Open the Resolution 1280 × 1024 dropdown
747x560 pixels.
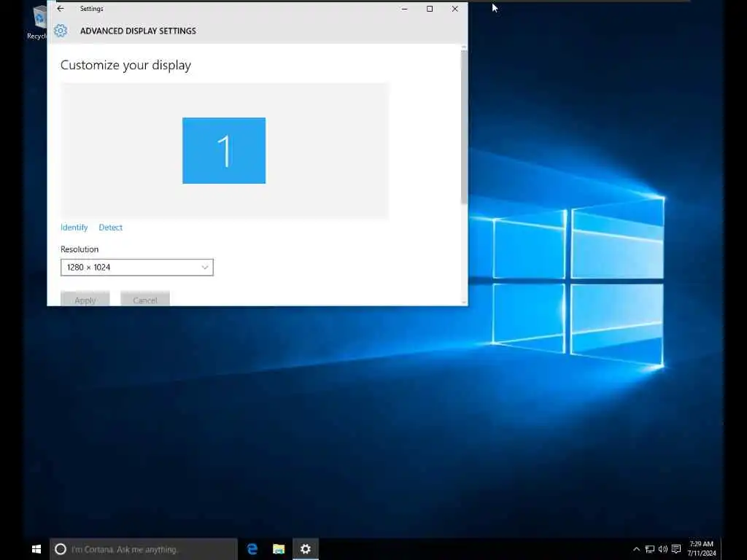tap(136, 267)
